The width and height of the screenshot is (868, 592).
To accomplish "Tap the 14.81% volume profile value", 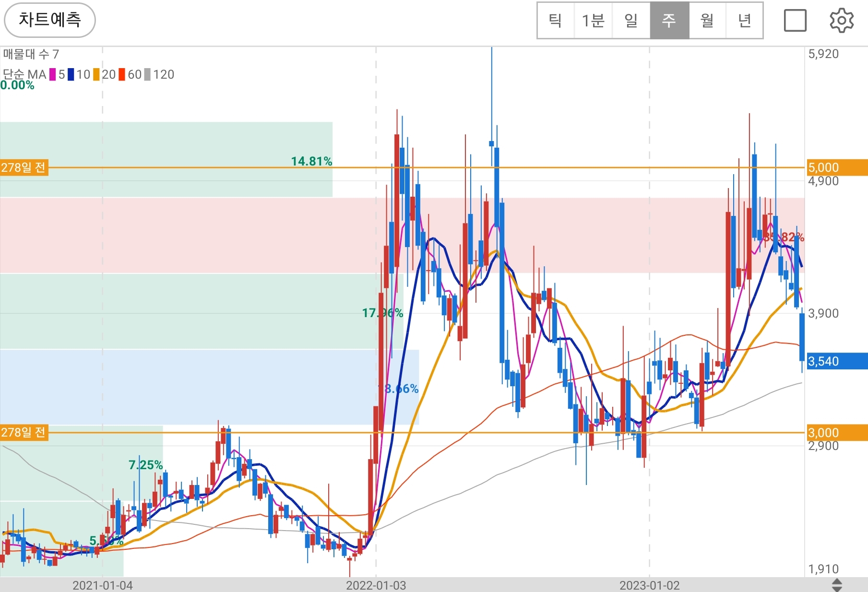I will coord(311,161).
